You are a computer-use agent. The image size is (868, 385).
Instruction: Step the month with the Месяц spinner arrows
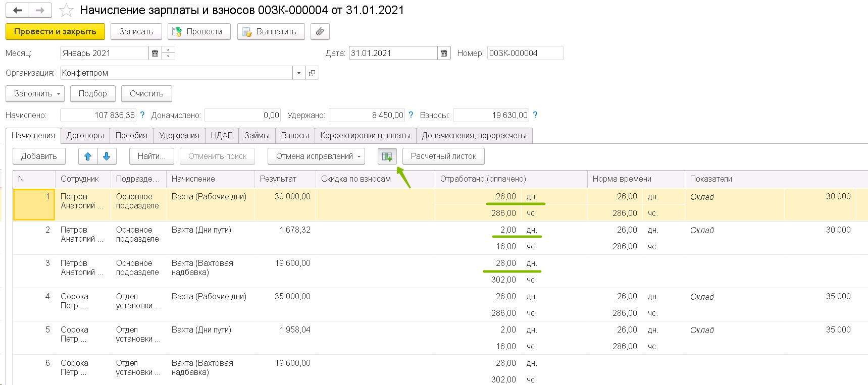click(168, 53)
